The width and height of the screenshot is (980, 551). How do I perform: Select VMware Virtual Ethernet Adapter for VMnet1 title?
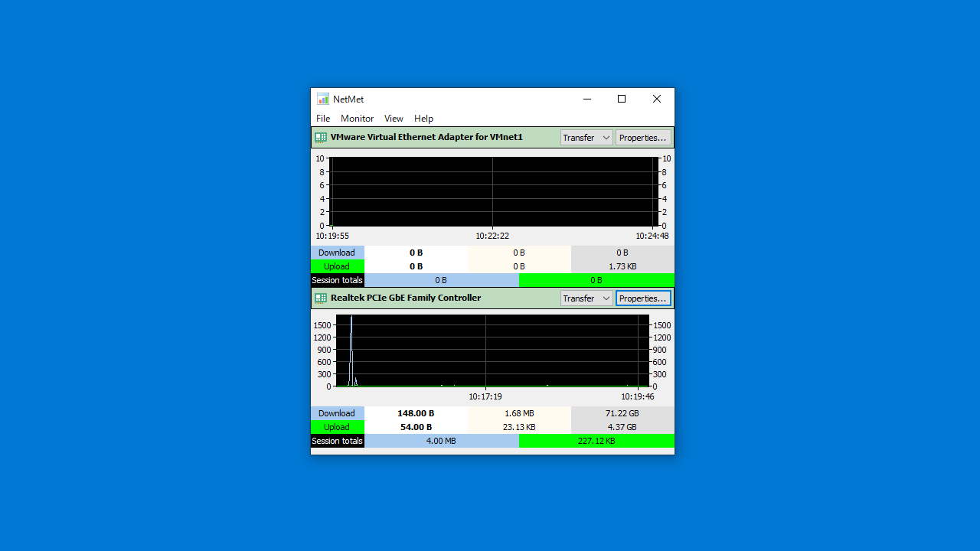coord(426,137)
